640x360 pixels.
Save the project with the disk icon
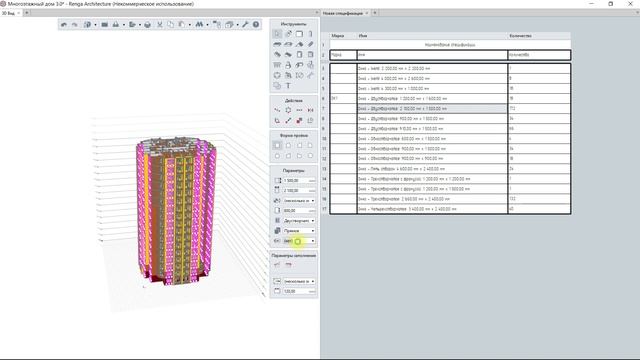click(104, 25)
